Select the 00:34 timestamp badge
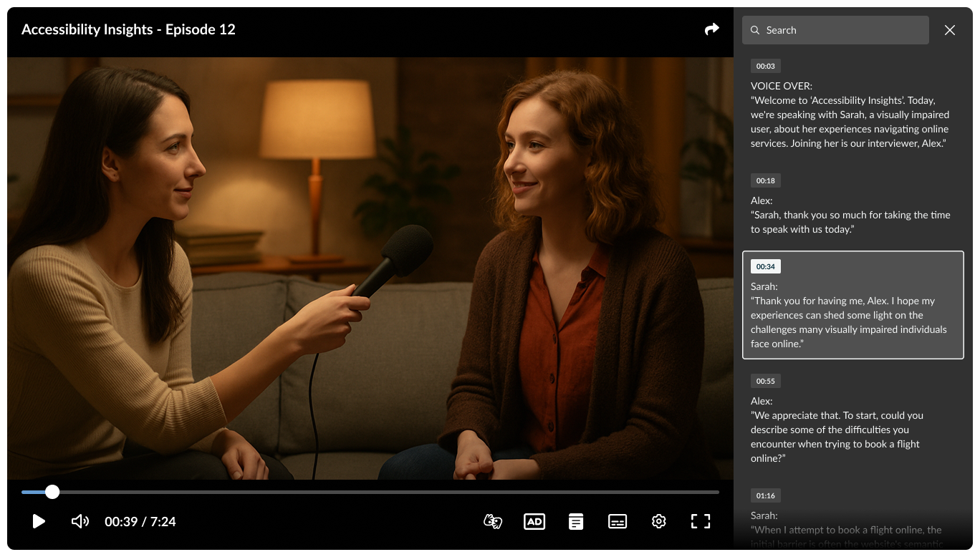Screen dimensions: 980x557 (x=765, y=266)
